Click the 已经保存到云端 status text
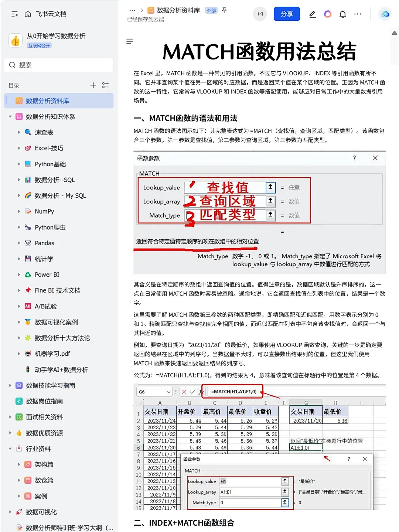This screenshot has width=399, height=532. pyautogui.click(x=146, y=19)
